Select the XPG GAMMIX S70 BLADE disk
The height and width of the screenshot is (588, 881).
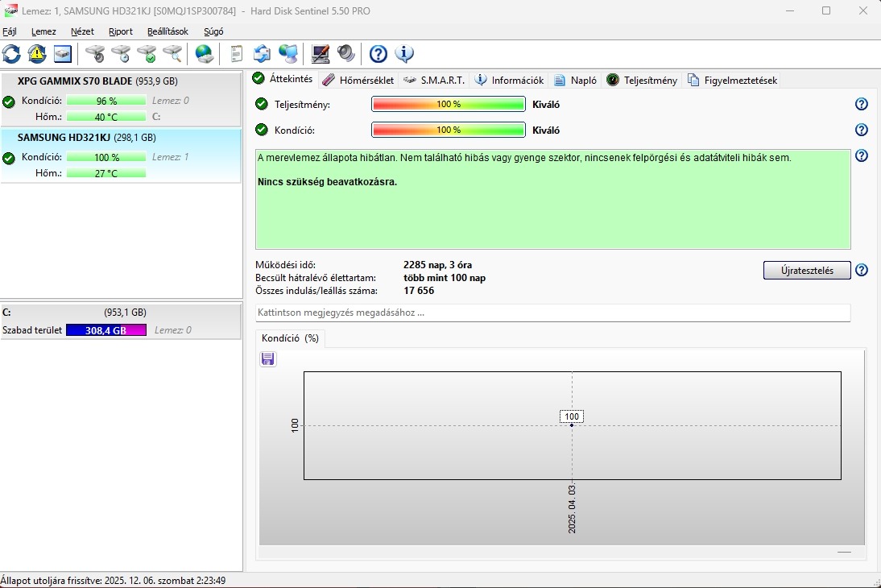click(x=121, y=99)
